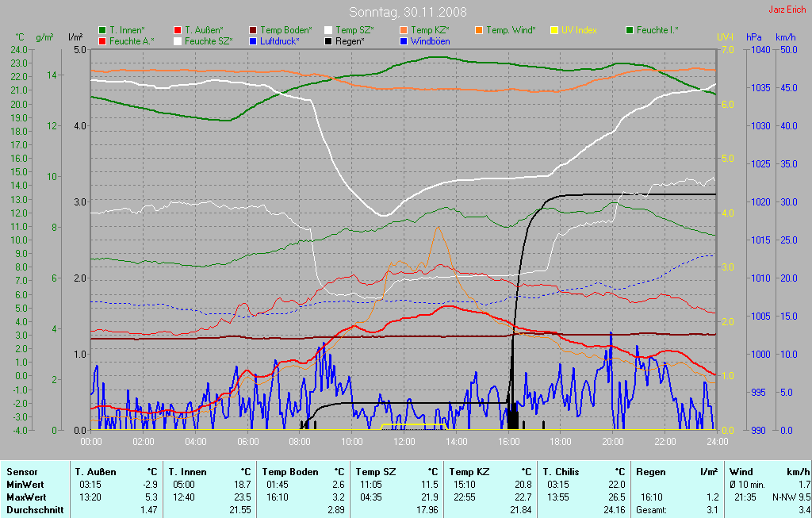Click the Temp. Wind legend label
This screenshot has height=518, width=812.
coord(511,30)
